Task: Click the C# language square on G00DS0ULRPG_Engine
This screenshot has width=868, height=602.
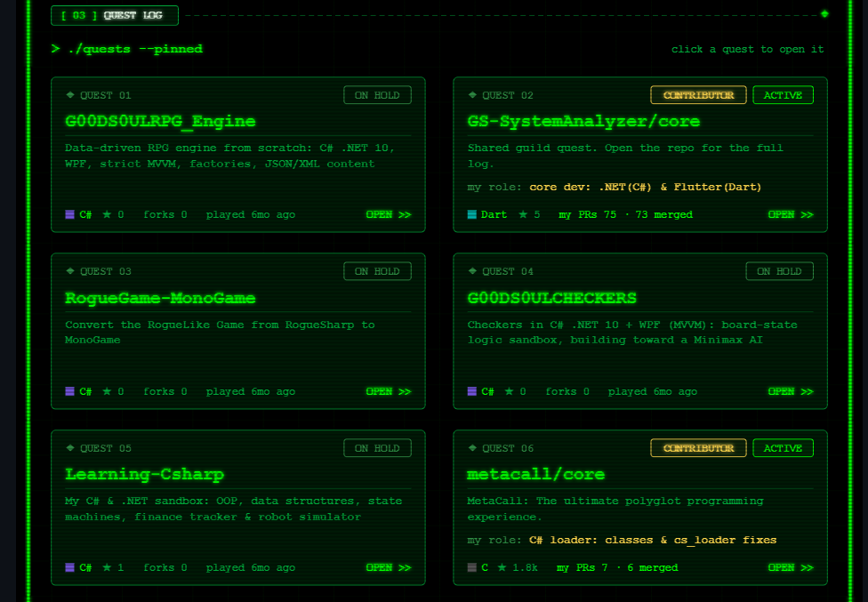Action: (x=69, y=214)
